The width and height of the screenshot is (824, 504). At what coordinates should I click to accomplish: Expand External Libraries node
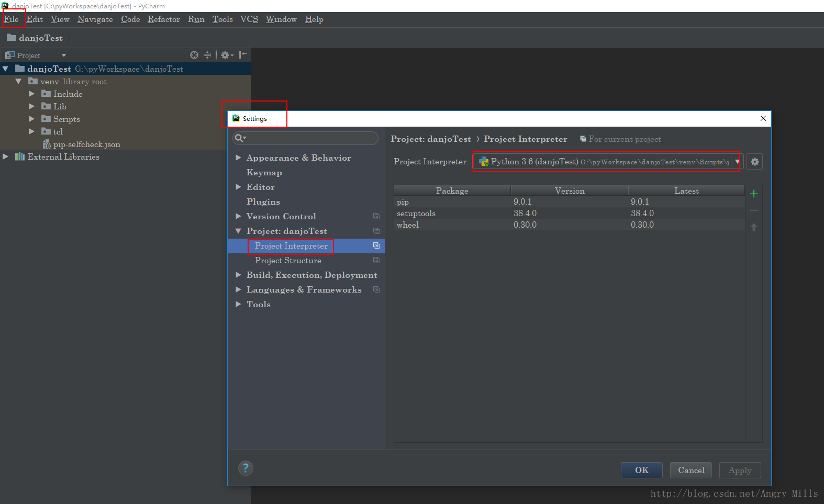(x=5, y=156)
